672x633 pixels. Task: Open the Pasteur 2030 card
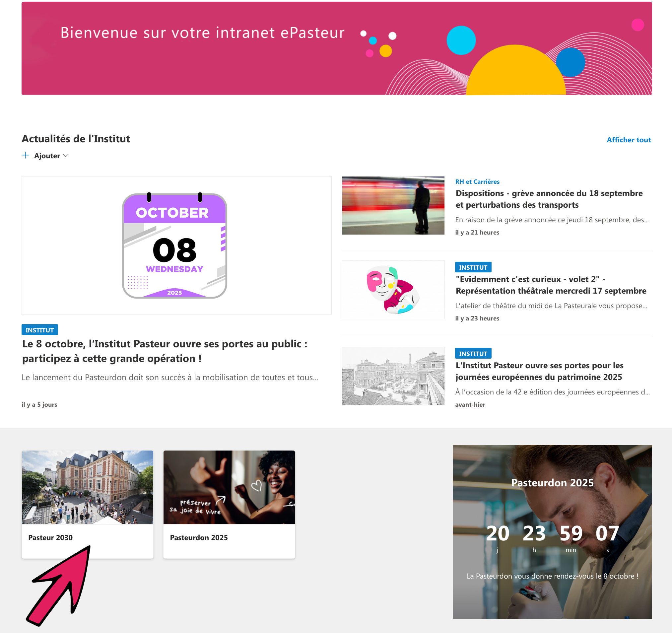88,504
